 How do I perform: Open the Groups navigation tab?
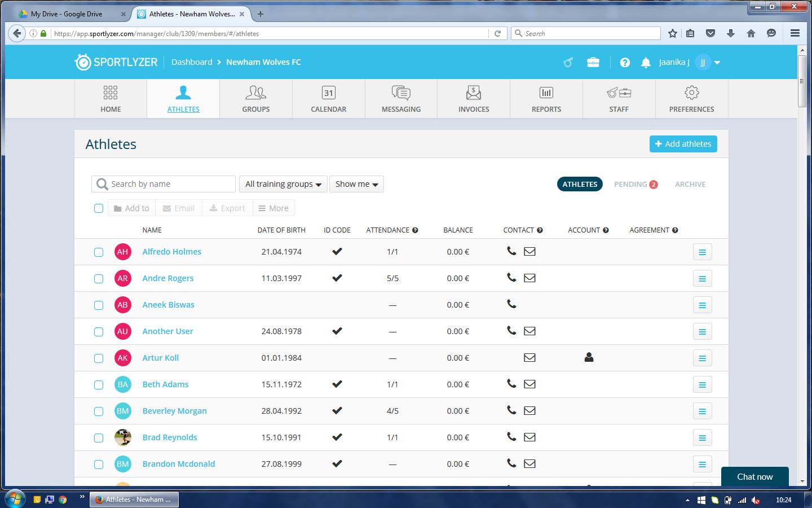pyautogui.click(x=255, y=98)
